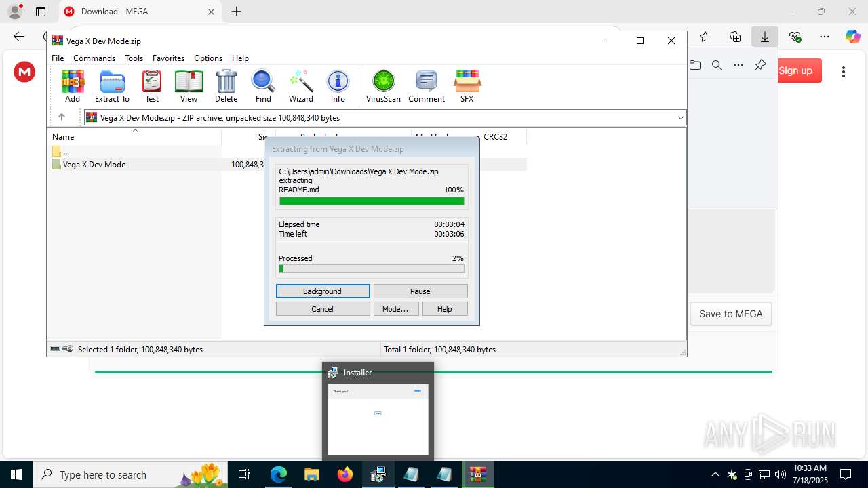Click the Installer window thumbnail preview
This screenshot has width=868, height=488.
(x=378, y=419)
